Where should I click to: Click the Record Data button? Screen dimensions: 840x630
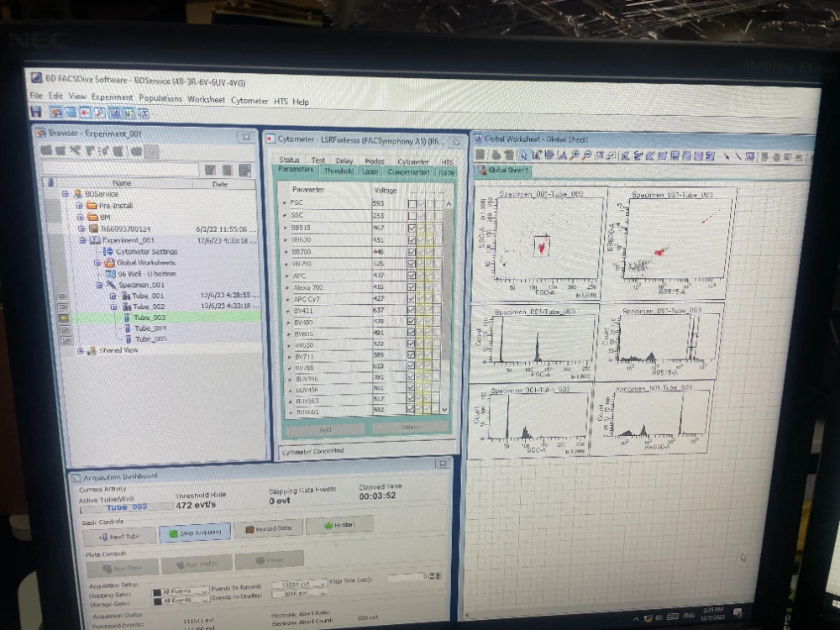[268, 529]
